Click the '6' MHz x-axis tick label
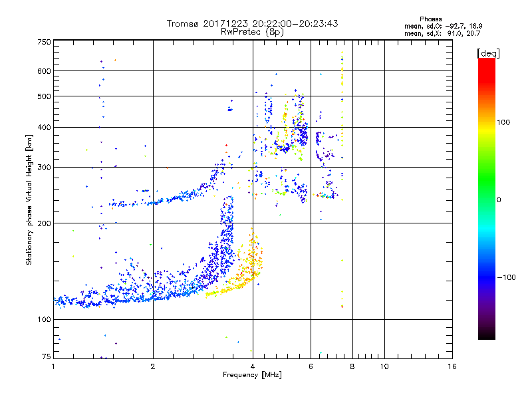This screenshot has height=399, width=532. (311, 366)
